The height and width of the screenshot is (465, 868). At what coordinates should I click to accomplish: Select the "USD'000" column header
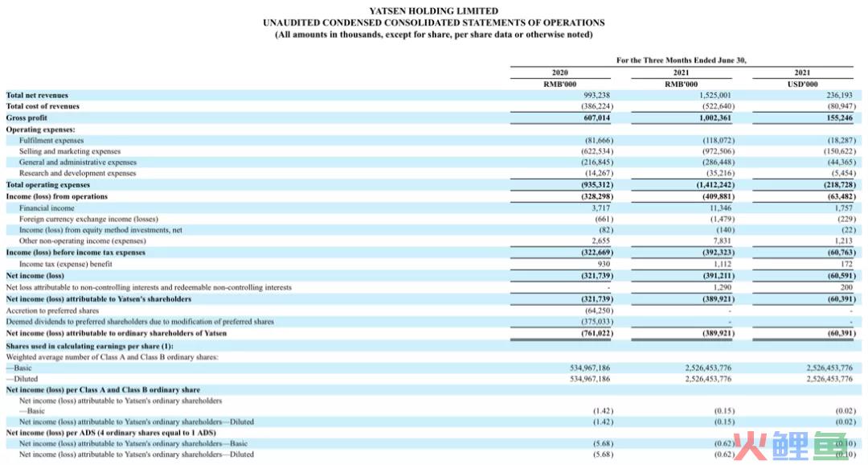802,84
